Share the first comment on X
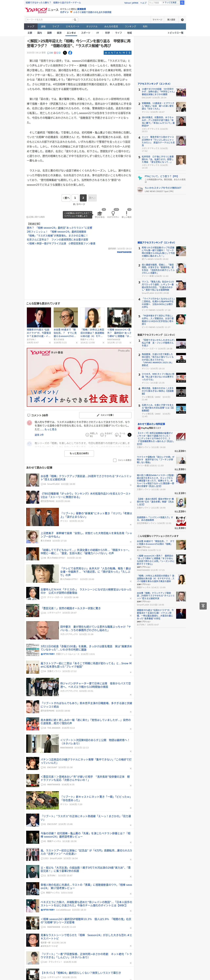The height and width of the screenshot is (980, 210). (x=130, y=434)
